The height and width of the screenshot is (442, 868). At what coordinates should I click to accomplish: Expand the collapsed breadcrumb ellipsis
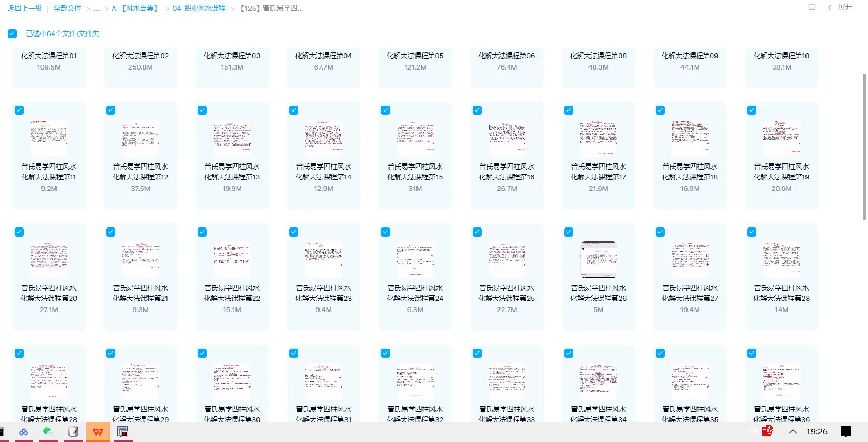[96, 8]
